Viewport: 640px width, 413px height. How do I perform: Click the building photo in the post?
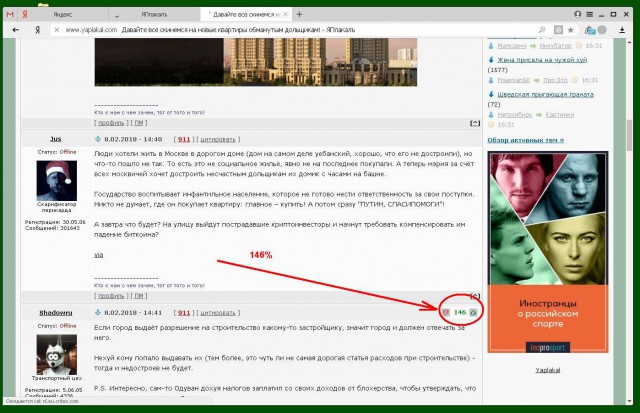(256, 62)
